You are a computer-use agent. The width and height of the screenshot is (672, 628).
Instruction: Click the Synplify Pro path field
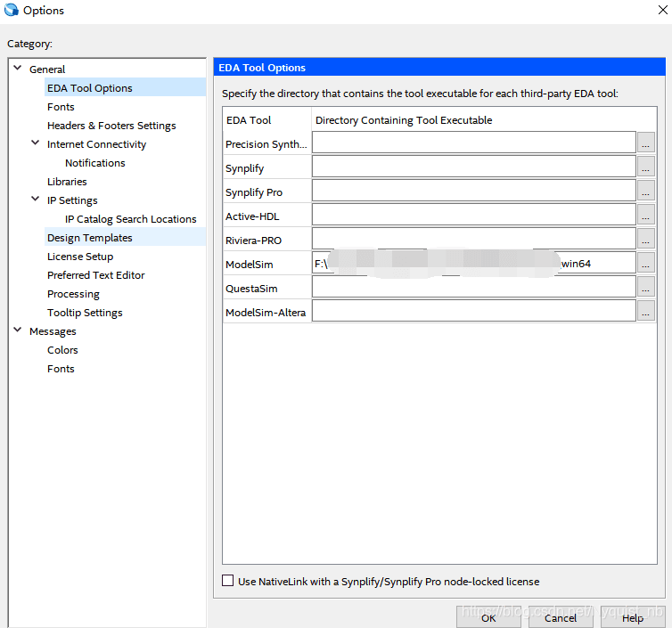[473, 191]
